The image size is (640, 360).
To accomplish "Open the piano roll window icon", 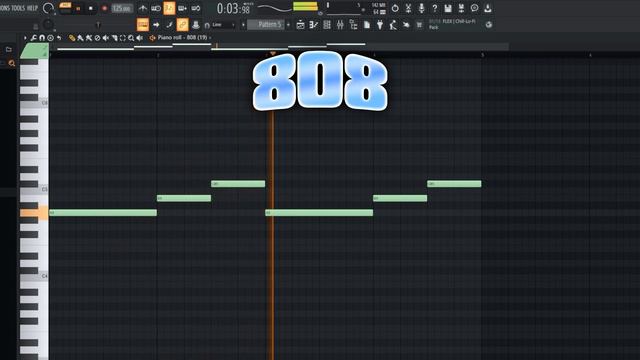I will pyautogui.click(x=313, y=25).
